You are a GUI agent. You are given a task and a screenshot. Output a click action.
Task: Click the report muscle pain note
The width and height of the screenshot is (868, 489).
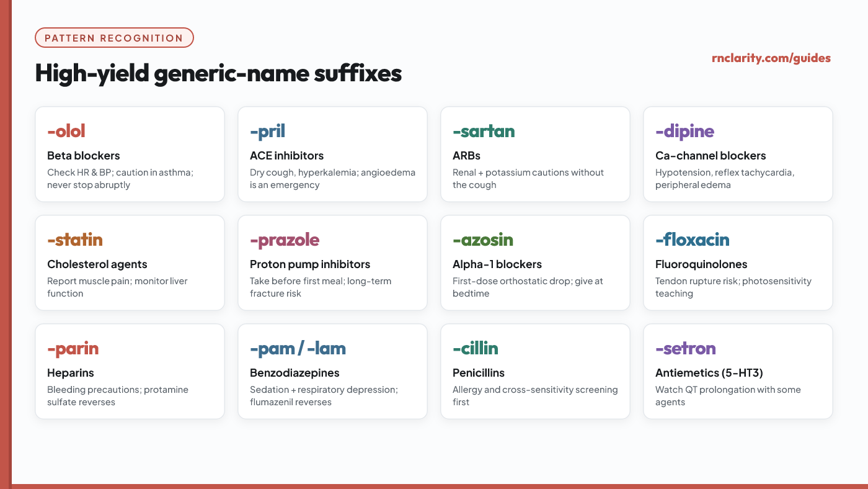(117, 287)
